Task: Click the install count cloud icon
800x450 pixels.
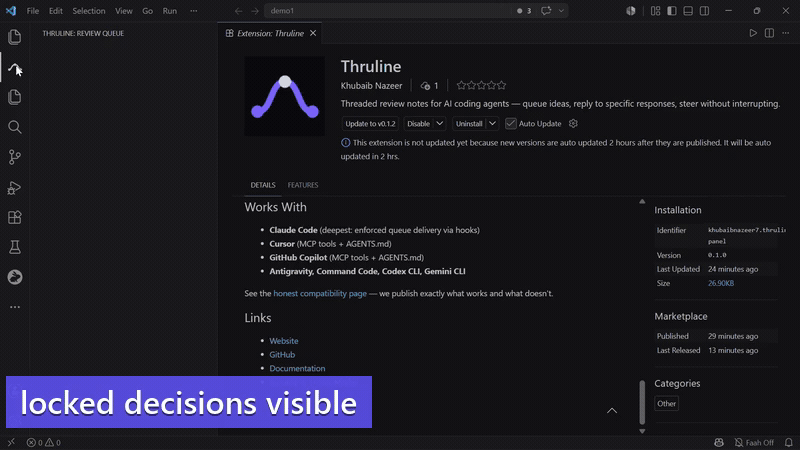Action: pyautogui.click(x=425, y=86)
